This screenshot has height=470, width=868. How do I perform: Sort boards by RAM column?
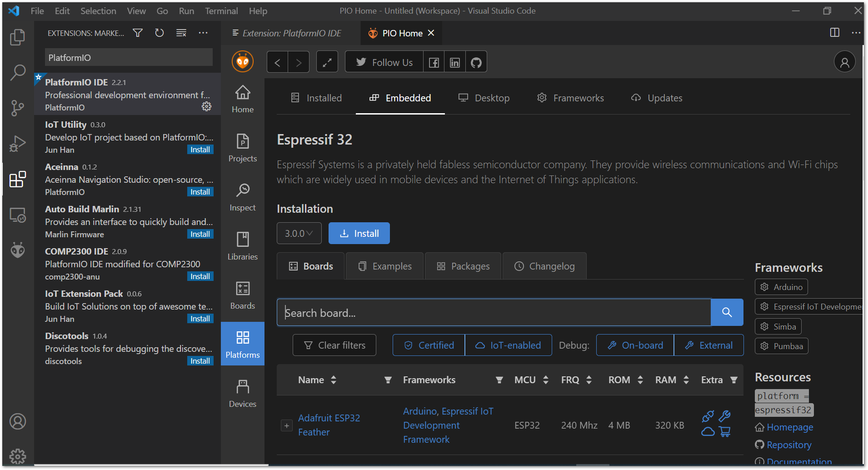pos(686,380)
